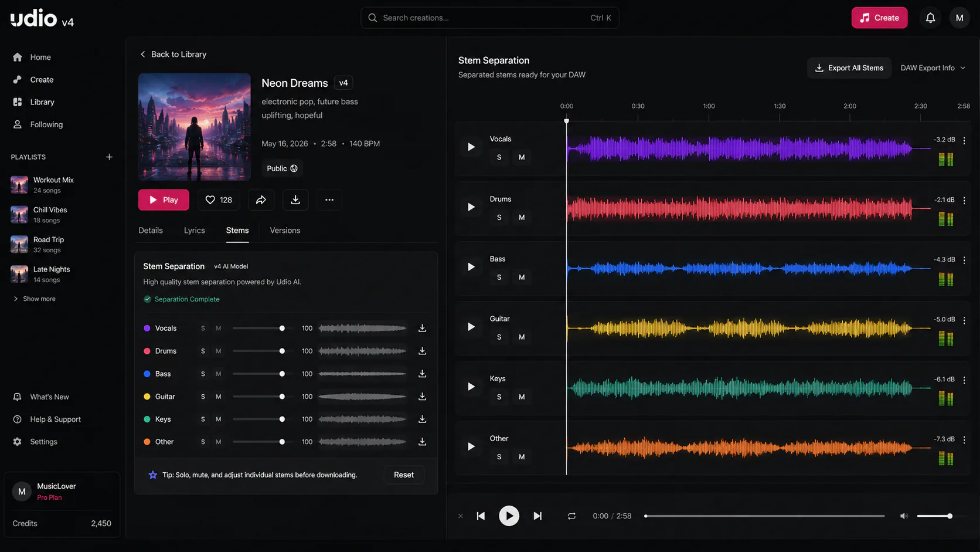Open the Bass track options menu
Viewport: 980px width, 552px height.
(x=964, y=260)
